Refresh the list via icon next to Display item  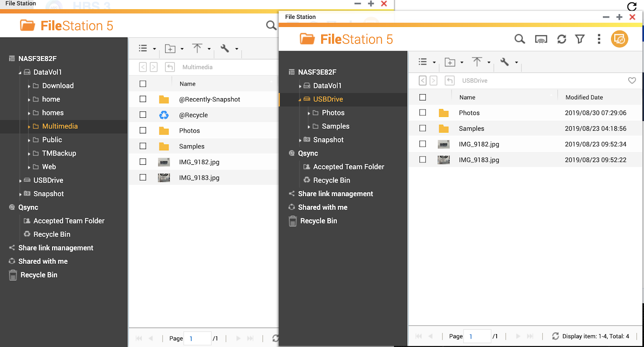pos(555,336)
